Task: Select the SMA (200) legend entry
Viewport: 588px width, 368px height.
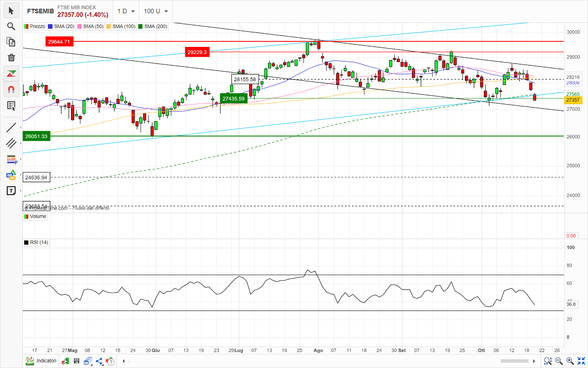Action: point(153,26)
